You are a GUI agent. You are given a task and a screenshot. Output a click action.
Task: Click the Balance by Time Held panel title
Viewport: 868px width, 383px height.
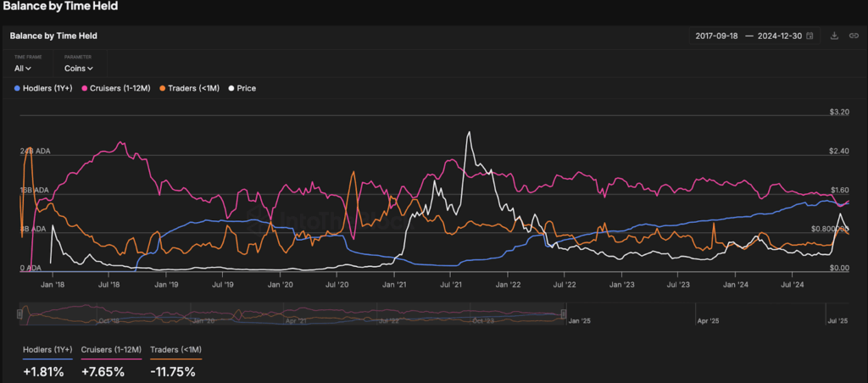(53, 36)
